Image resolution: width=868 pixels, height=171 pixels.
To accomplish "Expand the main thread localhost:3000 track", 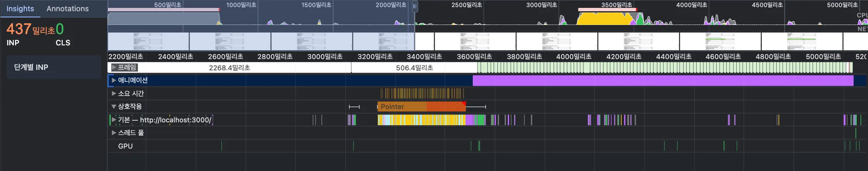I will pos(114,120).
